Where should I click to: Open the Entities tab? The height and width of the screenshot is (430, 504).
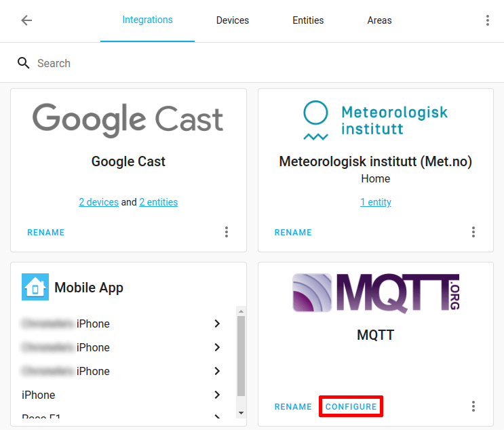click(x=308, y=20)
